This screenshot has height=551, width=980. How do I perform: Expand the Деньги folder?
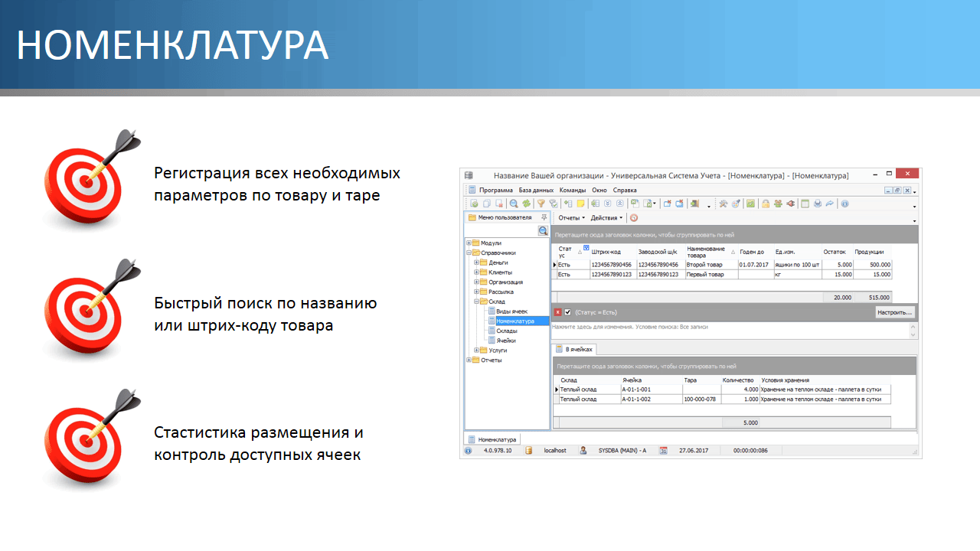pos(476,262)
